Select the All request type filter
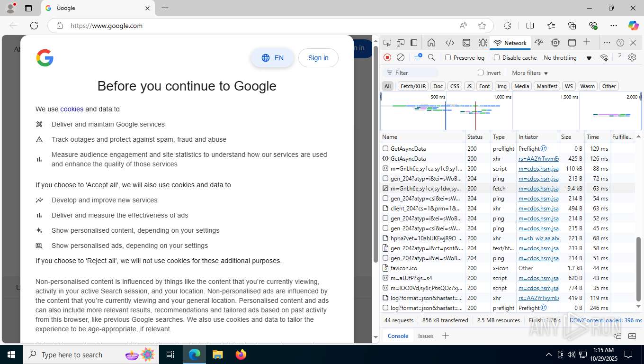 (x=388, y=86)
